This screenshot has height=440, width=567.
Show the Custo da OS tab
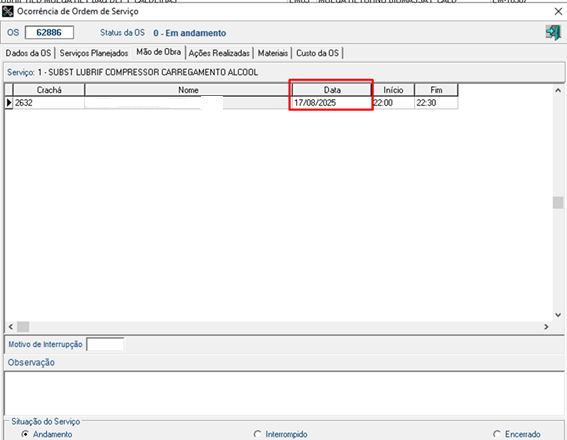pyautogui.click(x=317, y=53)
